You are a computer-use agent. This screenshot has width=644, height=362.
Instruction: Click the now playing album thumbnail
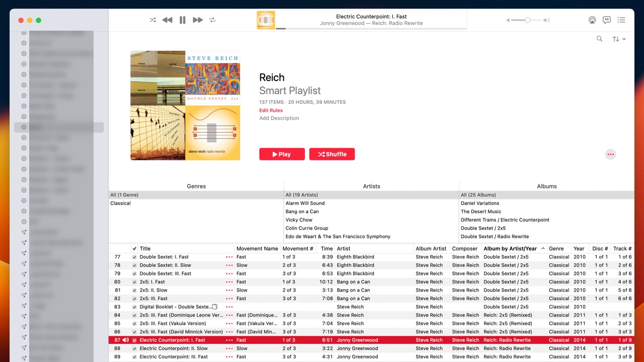(x=266, y=20)
